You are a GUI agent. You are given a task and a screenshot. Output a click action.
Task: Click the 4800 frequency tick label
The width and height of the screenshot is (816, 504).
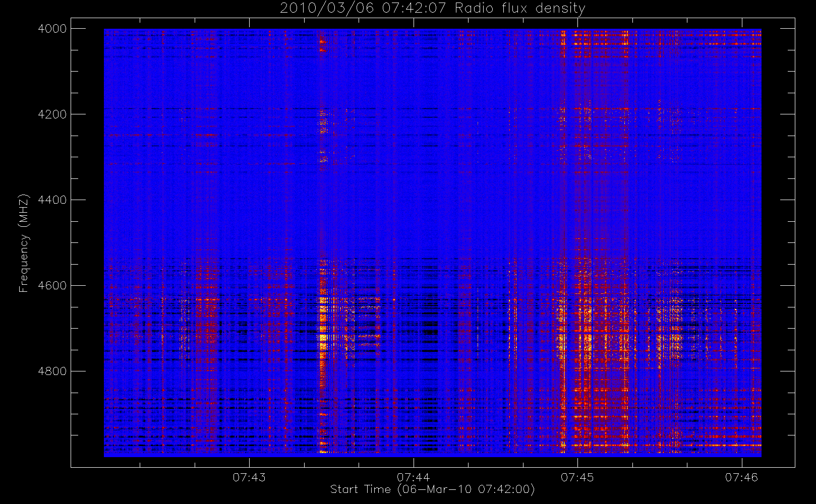pyautogui.click(x=52, y=371)
